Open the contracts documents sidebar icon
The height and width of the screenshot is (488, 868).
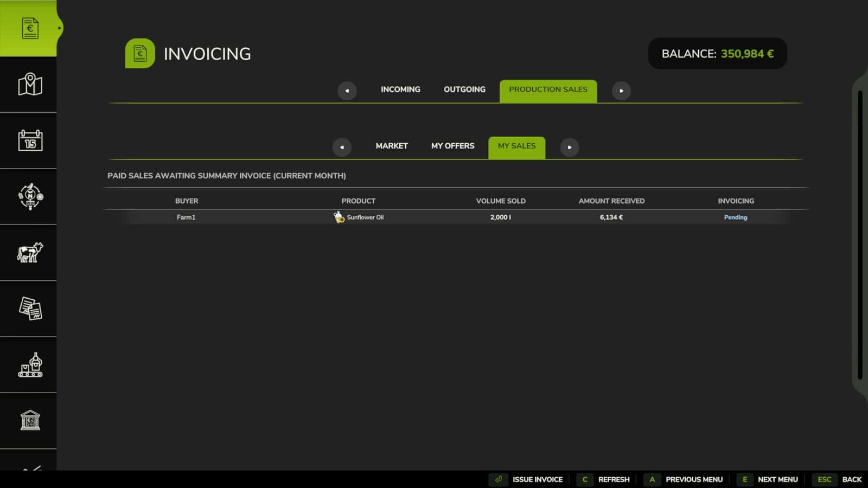30,309
